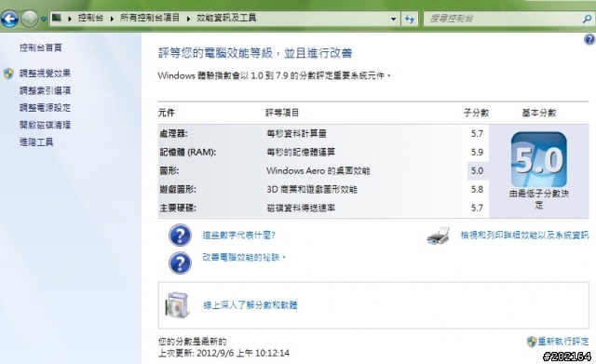Open 線上深入了解分數和軟體 link
The height and width of the screenshot is (364, 596).
click(x=251, y=304)
